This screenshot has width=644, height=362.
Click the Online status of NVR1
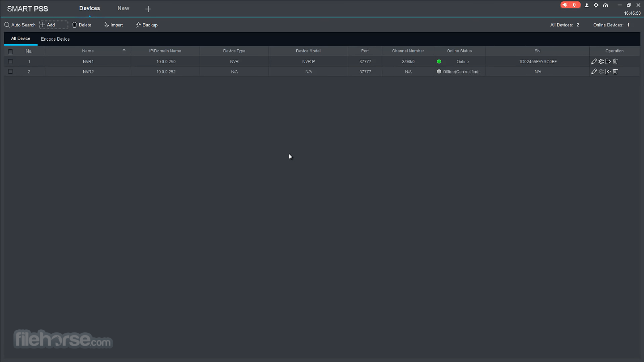(460, 62)
